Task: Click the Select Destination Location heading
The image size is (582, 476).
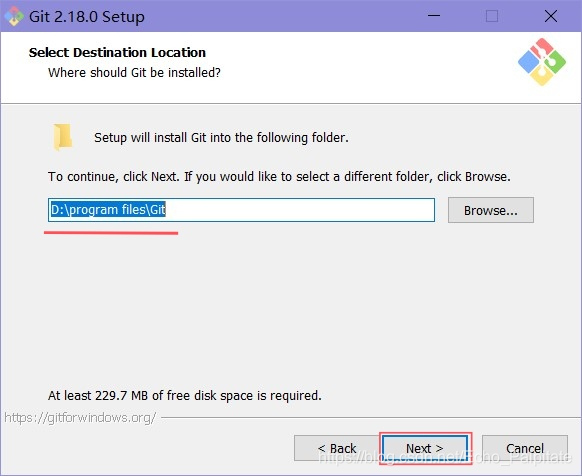Action: [x=117, y=52]
